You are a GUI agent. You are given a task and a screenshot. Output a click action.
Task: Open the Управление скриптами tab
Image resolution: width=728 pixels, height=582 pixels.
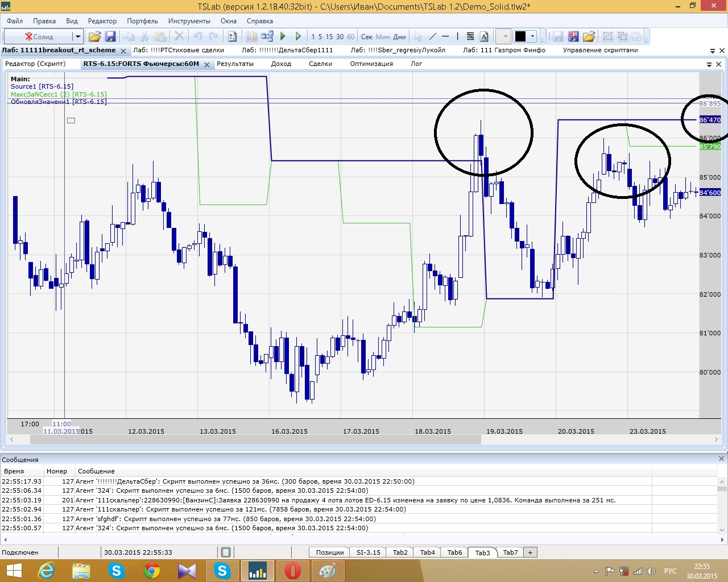point(600,50)
